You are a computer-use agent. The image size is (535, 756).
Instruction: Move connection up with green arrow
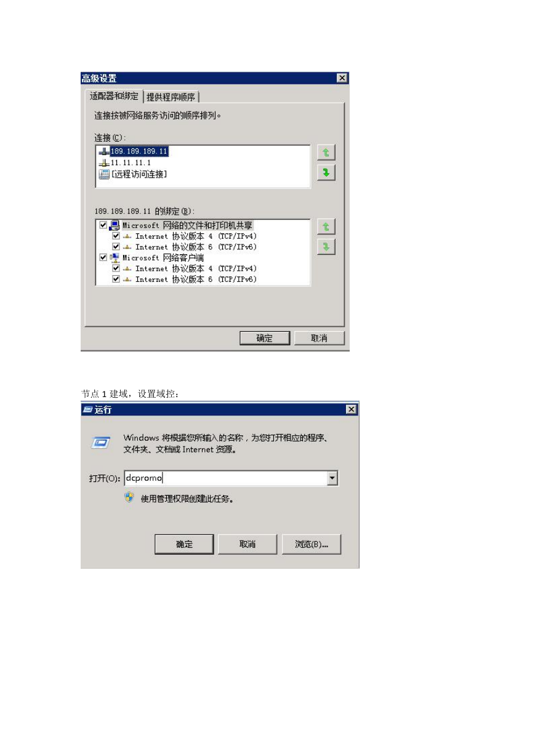[x=326, y=152]
